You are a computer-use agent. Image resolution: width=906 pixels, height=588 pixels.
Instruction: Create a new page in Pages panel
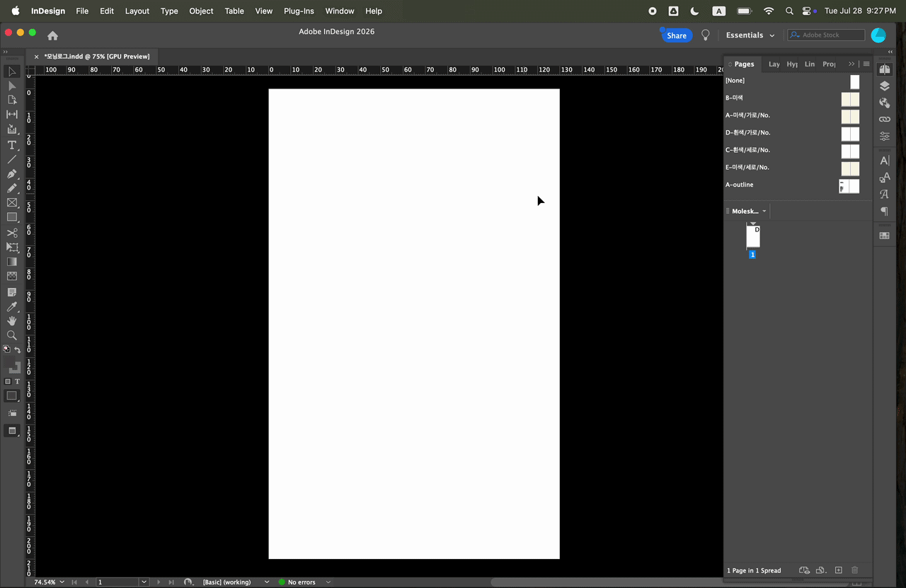(x=839, y=570)
